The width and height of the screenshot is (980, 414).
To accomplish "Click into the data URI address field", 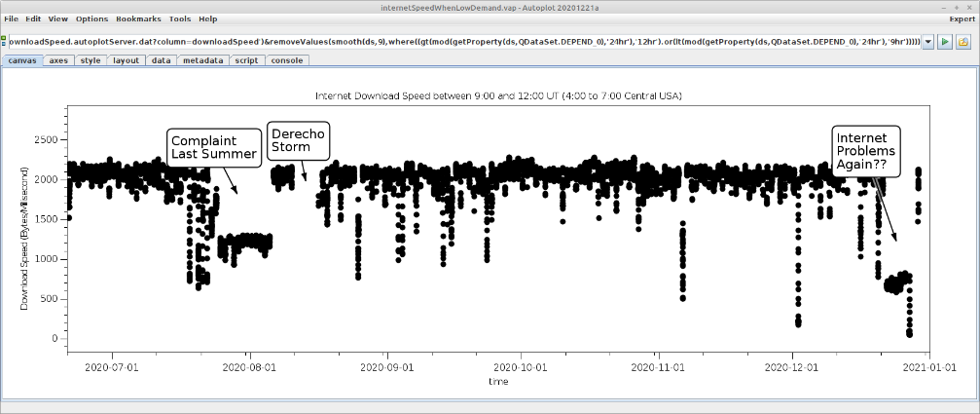I will [464, 42].
